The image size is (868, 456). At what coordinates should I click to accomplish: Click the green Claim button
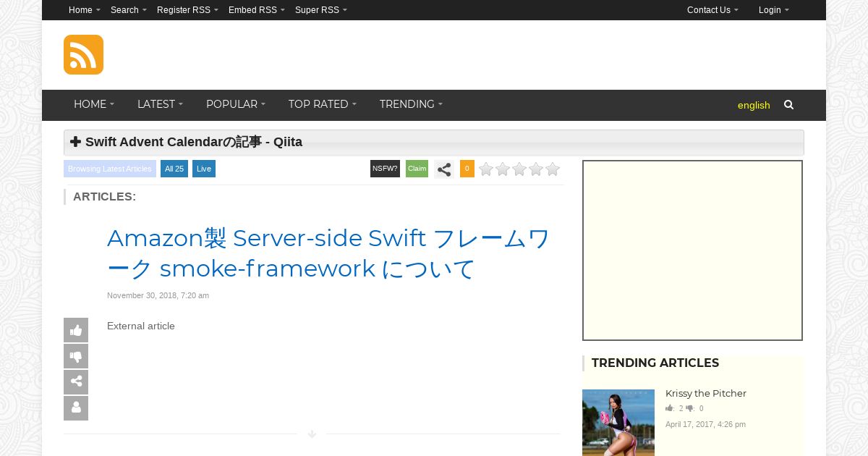(x=417, y=169)
